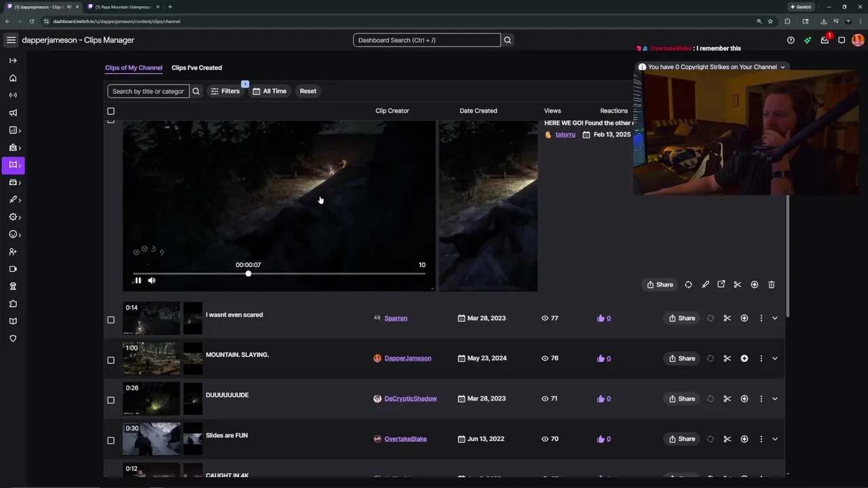Open the Filters dropdown
The width and height of the screenshot is (868, 488).
coord(225,91)
